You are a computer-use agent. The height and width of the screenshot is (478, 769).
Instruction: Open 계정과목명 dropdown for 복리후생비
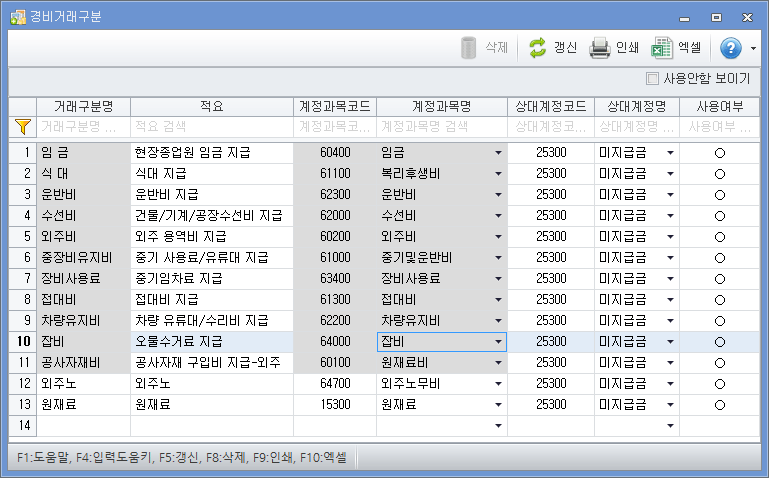498,174
